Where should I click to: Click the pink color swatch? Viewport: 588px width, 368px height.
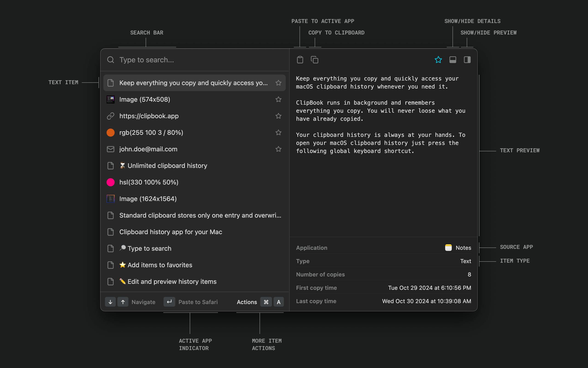110,182
